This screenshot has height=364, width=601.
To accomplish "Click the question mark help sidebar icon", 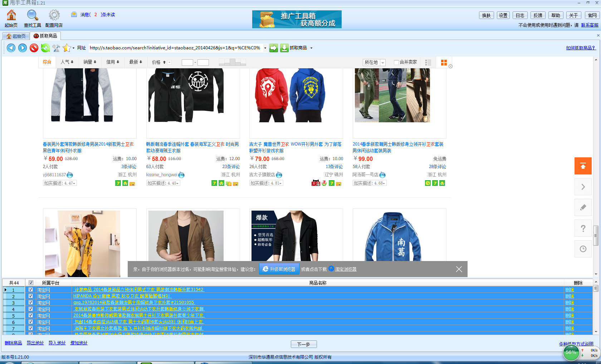I will pyautogui.click(x=583, y=228).
